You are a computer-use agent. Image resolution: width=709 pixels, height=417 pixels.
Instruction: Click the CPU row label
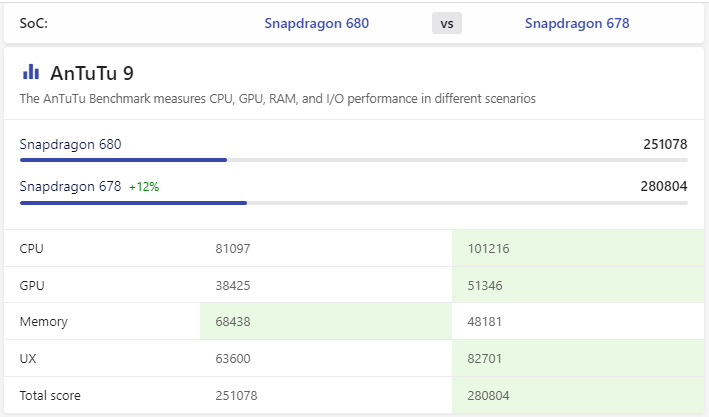pos(32,249)
